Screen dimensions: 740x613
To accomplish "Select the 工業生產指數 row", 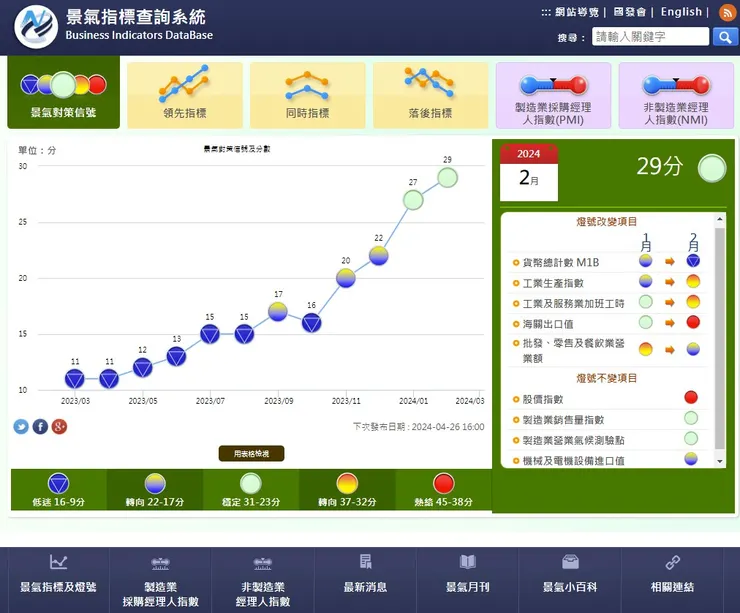I will [x=608, y=283].
